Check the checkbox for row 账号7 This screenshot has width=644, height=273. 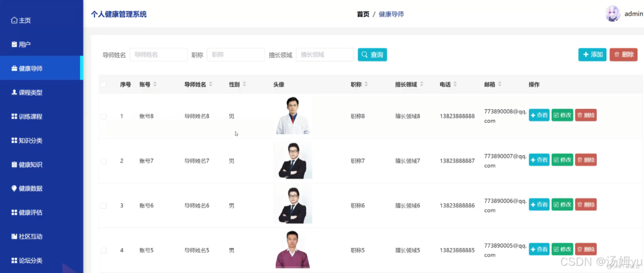point(103,161)
